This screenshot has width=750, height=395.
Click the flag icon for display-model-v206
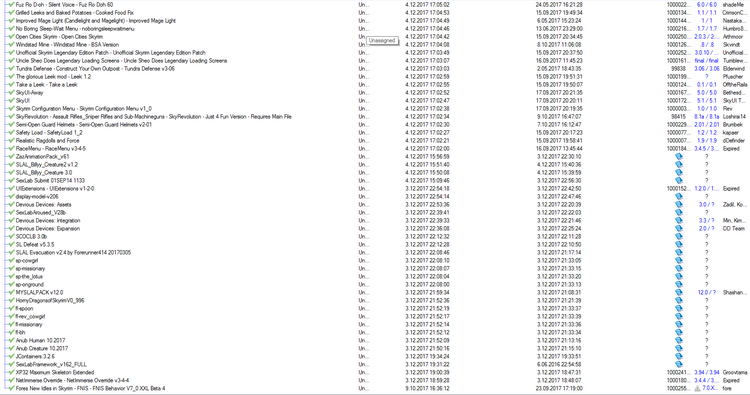679,197
